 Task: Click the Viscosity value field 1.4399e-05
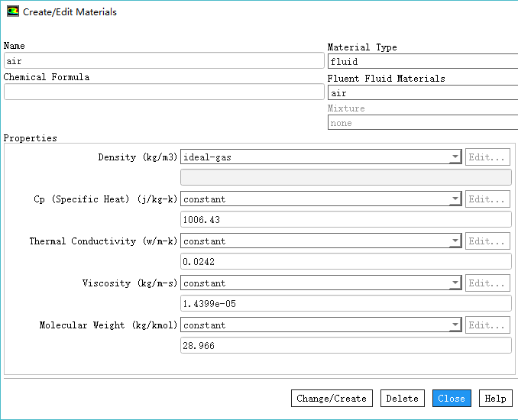(x=345, y=304)
